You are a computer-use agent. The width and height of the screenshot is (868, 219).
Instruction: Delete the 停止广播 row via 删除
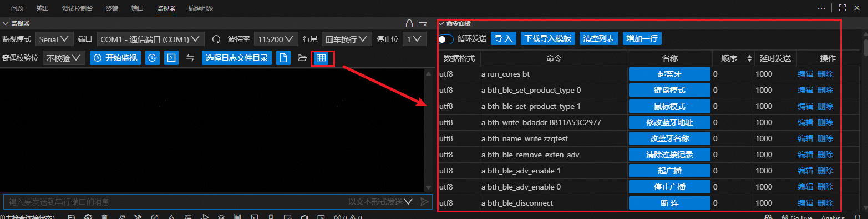click(x=825, y=187)
